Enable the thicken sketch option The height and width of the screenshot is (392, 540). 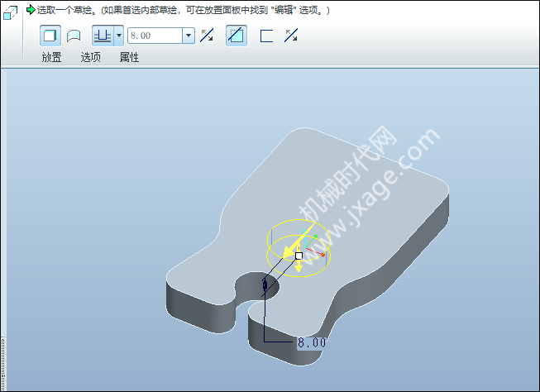(x=266, y=36)
